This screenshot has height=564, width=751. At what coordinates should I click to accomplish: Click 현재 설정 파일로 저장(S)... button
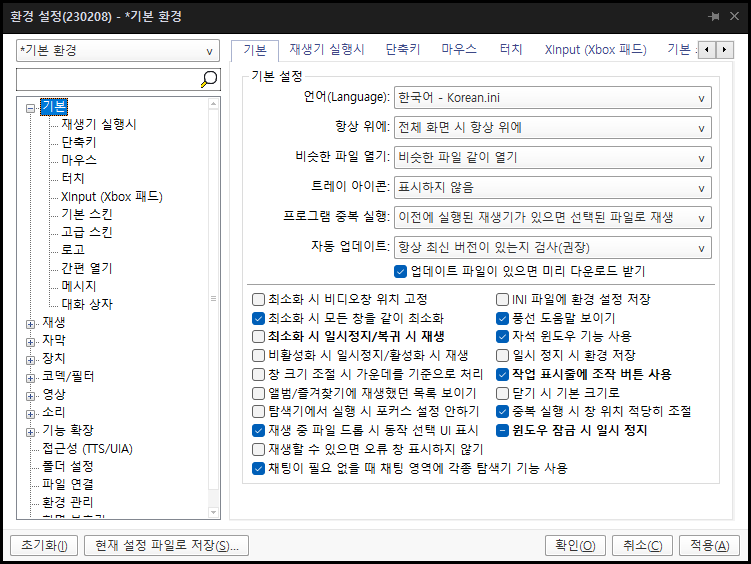coord(166,545)
